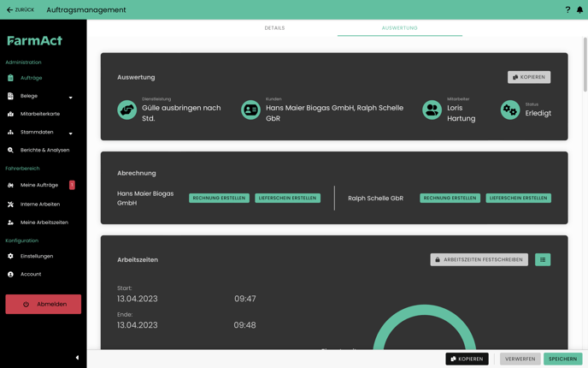Create Rechnung for Ralph Schelle GbR

(450, 198)
